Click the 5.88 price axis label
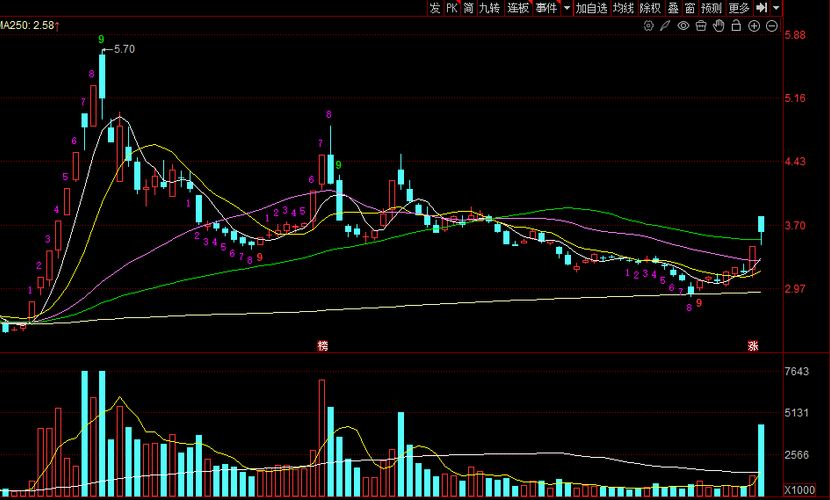Viewport: 830px width, 500px height. point(795,35)
